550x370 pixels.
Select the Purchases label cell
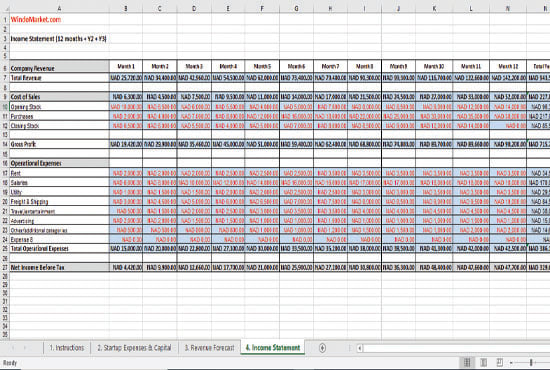tap(59, 116)
